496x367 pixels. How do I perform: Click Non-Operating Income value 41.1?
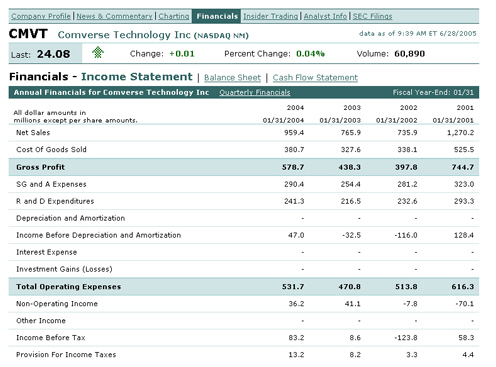[x=353, y=304]
